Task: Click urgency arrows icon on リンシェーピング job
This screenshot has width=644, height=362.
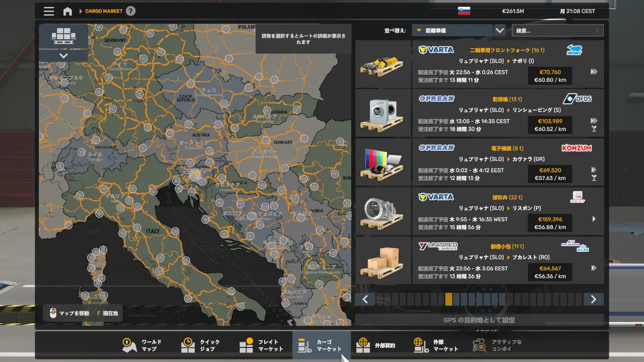Action: [594, 121]
